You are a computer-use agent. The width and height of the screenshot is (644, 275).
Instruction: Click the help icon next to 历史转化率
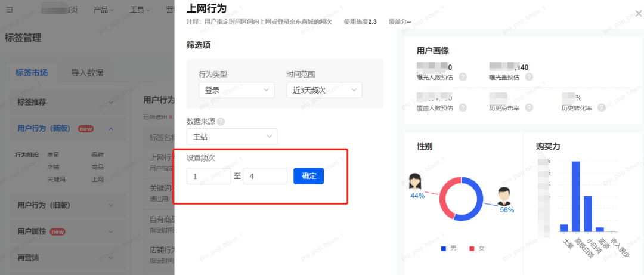tap(602, 108)
